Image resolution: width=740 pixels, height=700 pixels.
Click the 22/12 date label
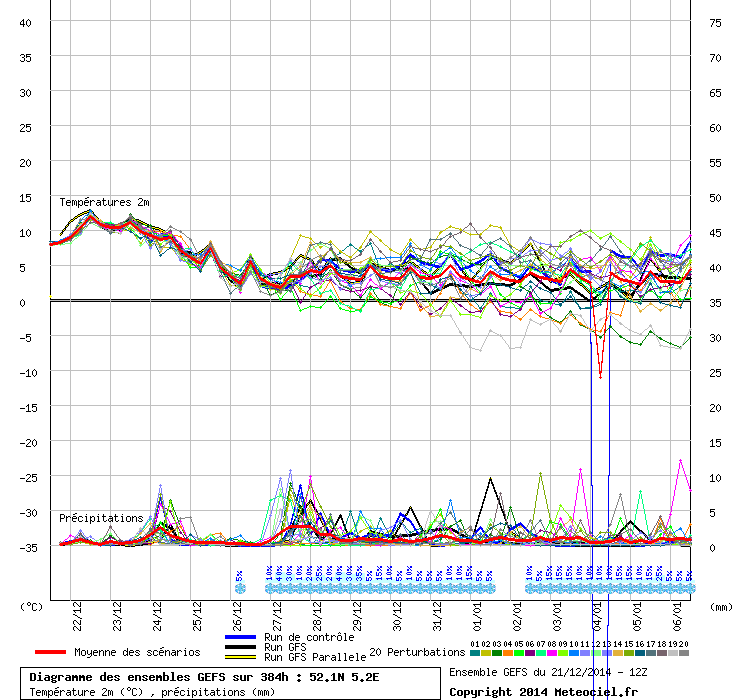coord(76,616)
